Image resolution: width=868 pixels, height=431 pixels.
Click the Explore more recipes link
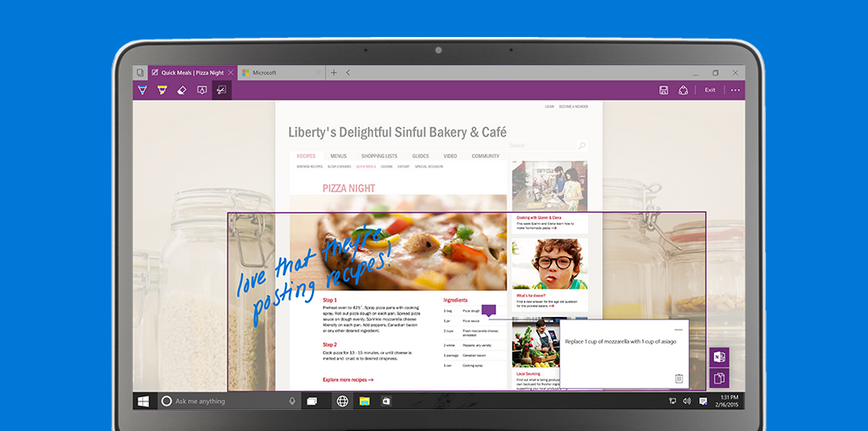pos(347,380)
